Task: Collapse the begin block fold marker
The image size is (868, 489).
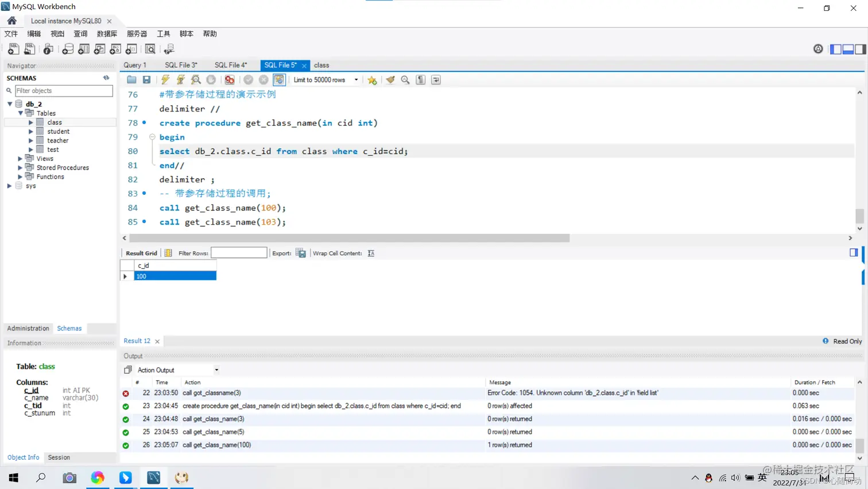Action: point(152,137)
